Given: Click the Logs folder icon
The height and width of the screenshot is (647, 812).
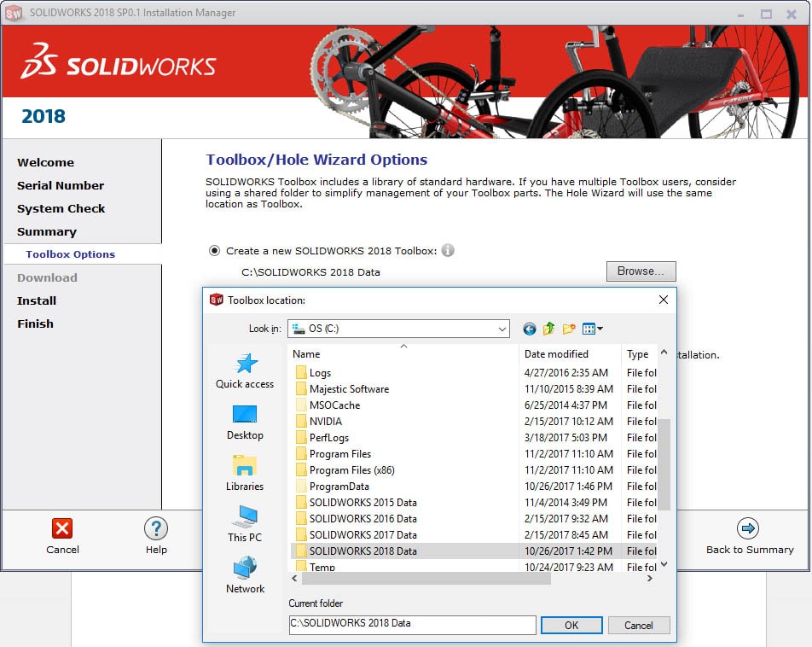Looking at the screenshot, I should click(301, 373).
